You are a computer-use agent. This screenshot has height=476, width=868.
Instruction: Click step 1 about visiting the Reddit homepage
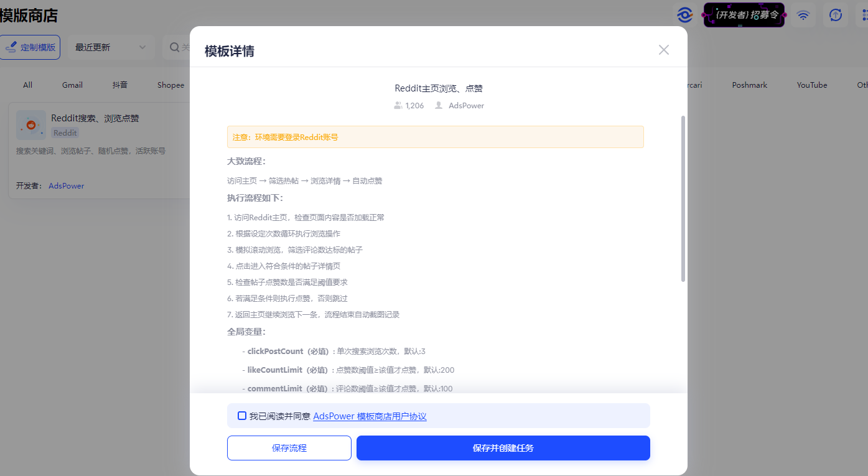(306, 218)
